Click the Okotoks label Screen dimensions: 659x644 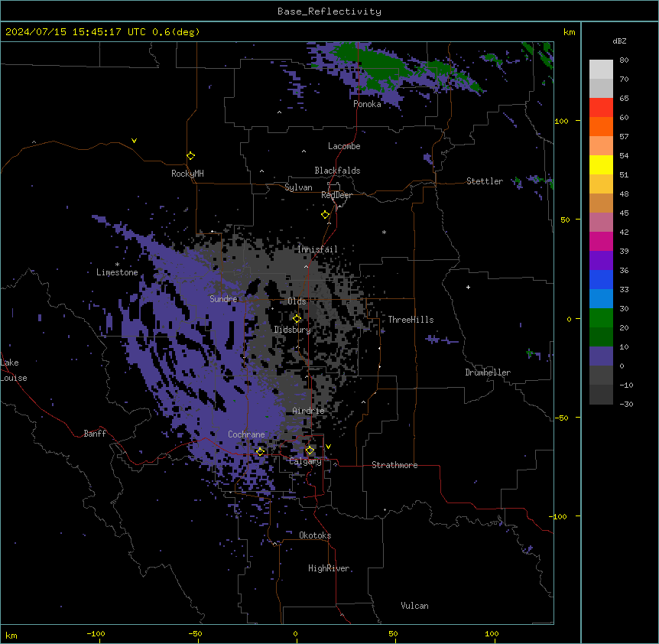pyautogui.click(x=315, y=535)
